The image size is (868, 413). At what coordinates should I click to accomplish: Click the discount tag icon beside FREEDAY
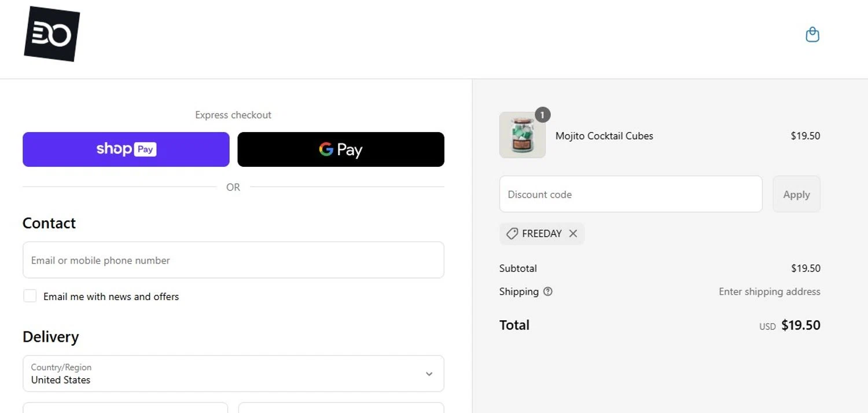(x=512, y=233)
